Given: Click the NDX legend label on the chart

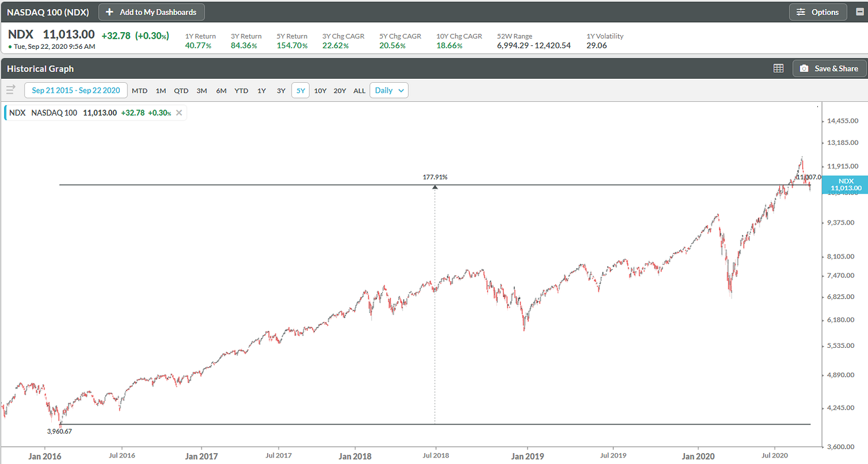Looking at the screenshot, I should point(17,113).
